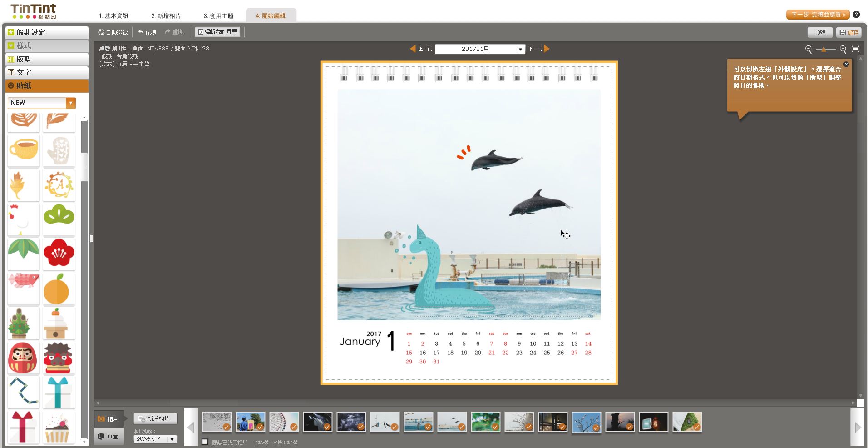This screenshot has width=868, height=448.
Task: Switch to step 3. 套用主題 tab
Action: [218, 16]
